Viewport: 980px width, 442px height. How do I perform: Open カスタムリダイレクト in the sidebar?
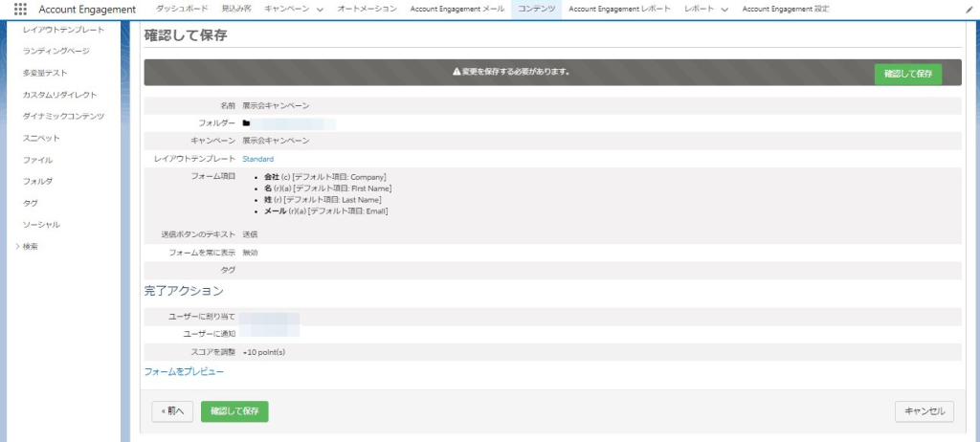pyautogui.click(x=59, y=95)
